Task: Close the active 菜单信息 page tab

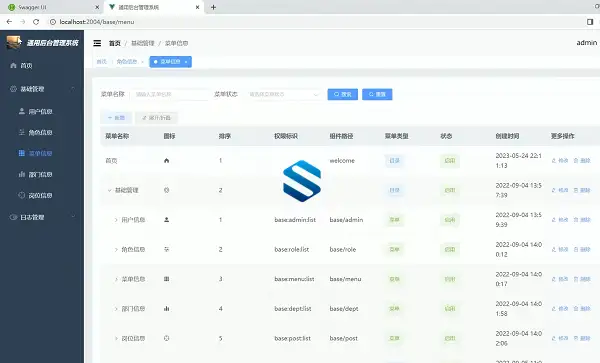Action: click(186, 62)
